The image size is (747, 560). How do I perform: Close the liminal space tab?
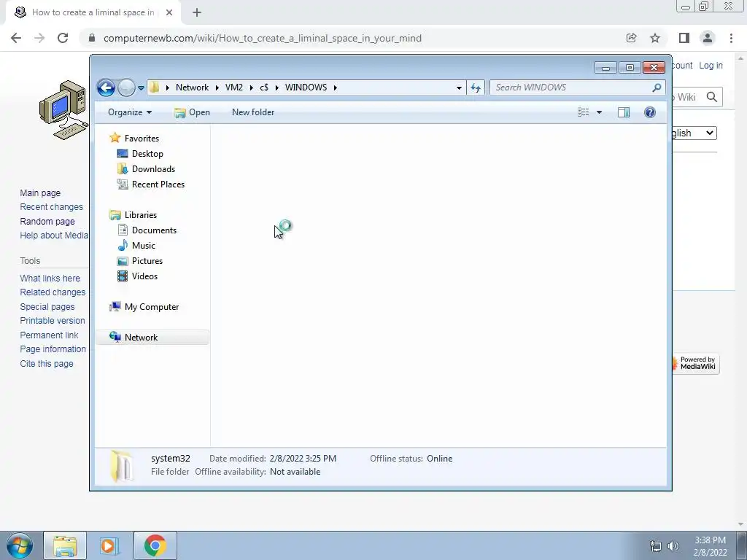[169, 13]
